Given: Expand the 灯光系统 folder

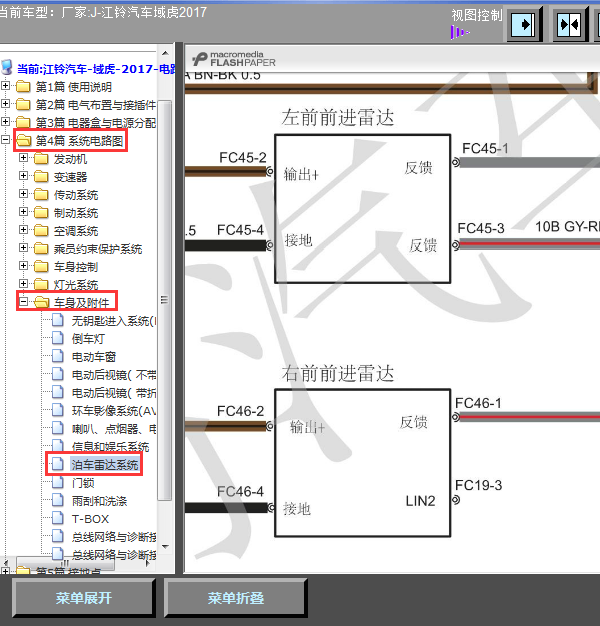Looking at the screenshot, I should [x=24, y=283].
